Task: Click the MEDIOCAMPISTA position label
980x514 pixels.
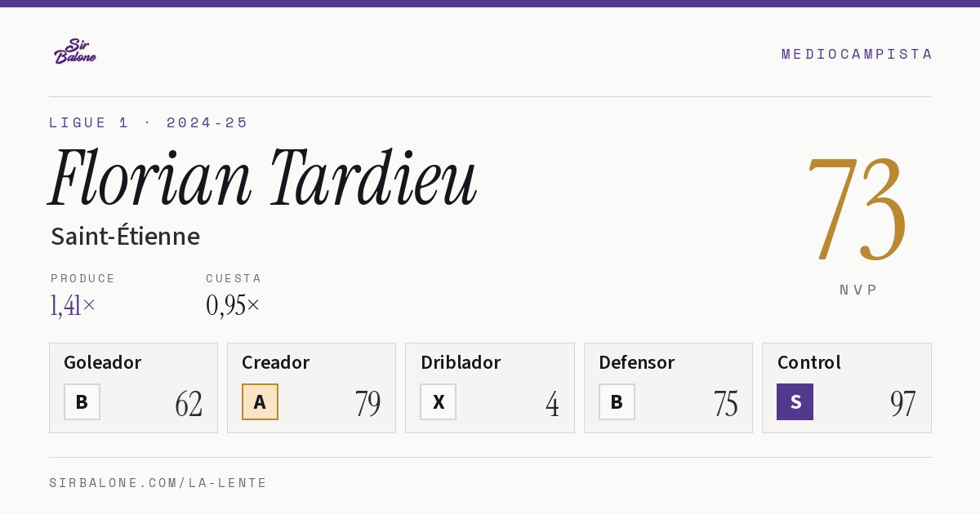Action: click(x=857, y=54)
